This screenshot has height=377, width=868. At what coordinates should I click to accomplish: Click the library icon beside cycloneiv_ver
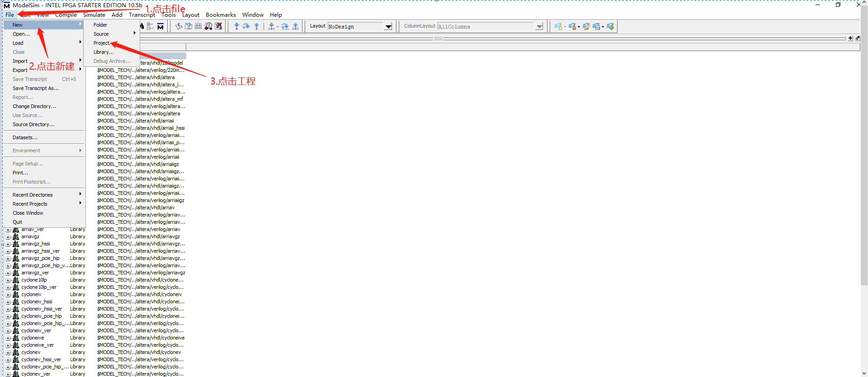[x=16, y=330]
